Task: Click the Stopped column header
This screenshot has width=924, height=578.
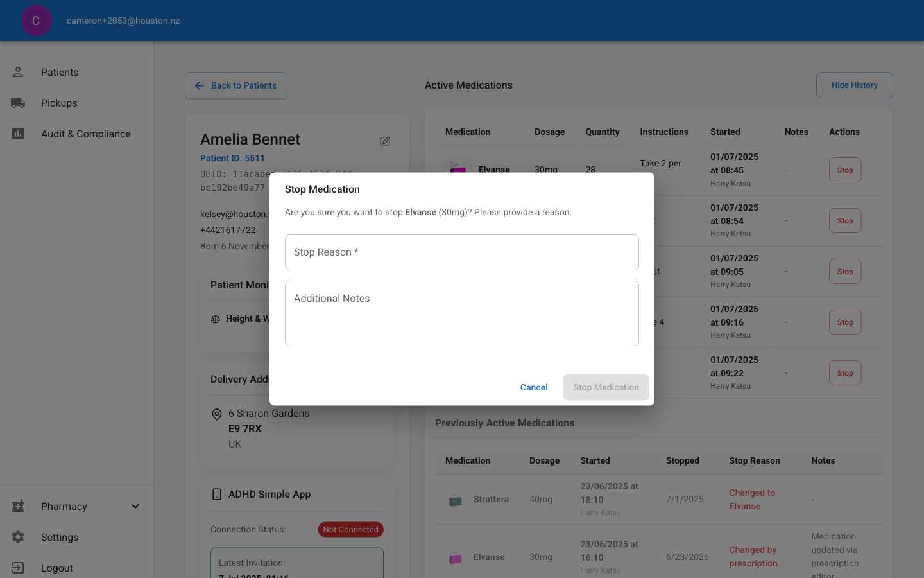Action: 683,460
